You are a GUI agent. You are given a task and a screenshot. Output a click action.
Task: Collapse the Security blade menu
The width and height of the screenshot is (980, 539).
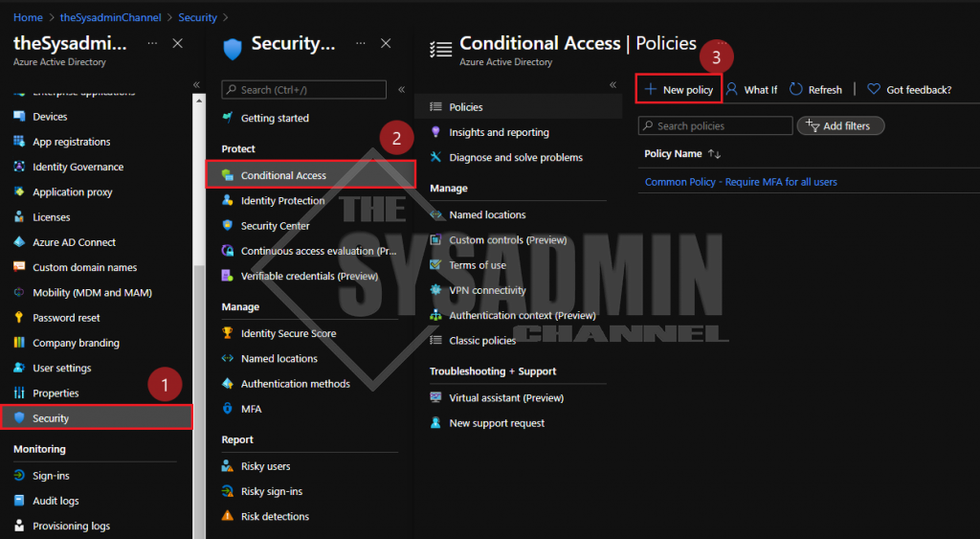pyautogui.click(x=401, y=89)
